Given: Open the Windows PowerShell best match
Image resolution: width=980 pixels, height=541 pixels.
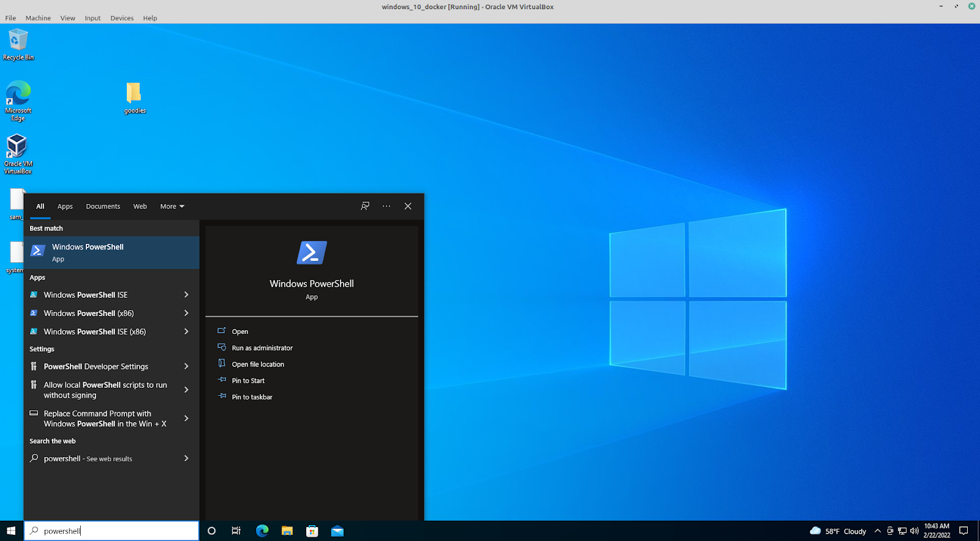Looking at the screenshot, I should pyautogui.click(x=111, y=252).
